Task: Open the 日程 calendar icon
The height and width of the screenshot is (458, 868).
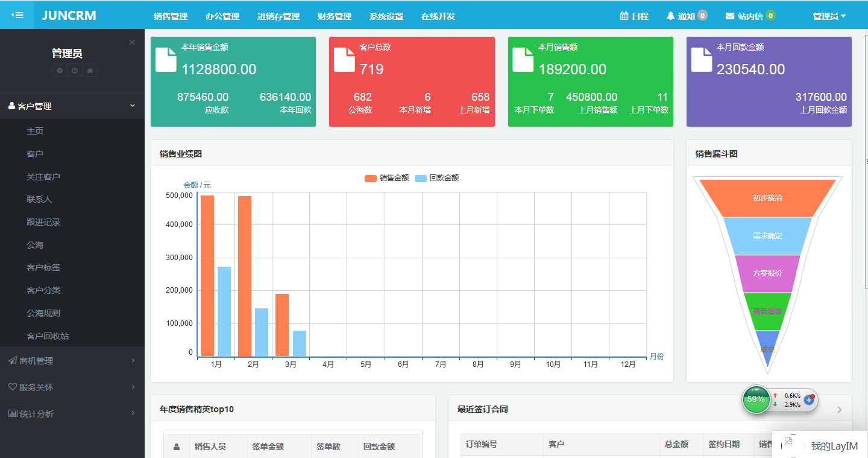Action: [634, 16]
